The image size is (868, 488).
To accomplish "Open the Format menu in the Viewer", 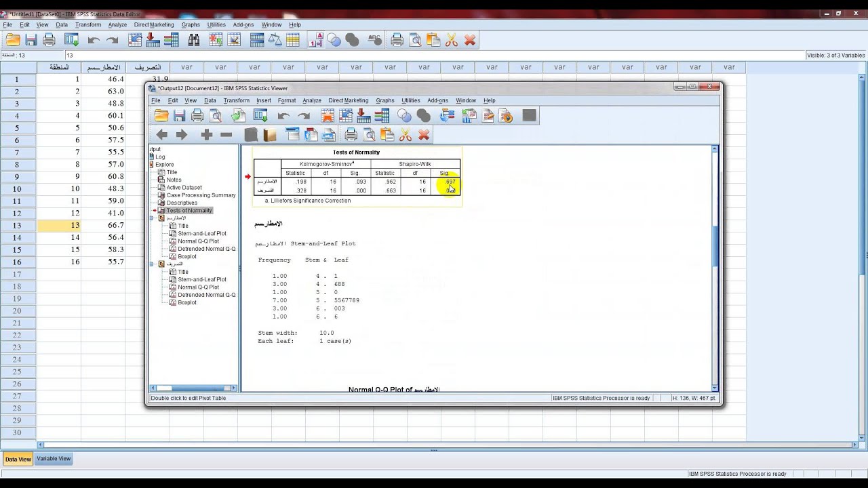I will (x=286, y=100).
